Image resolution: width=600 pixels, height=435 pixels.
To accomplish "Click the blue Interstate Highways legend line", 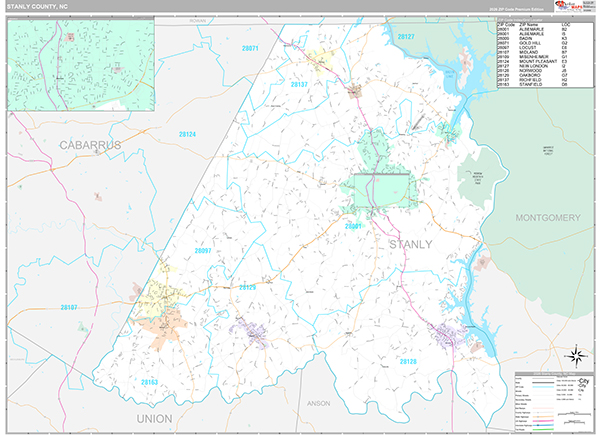I will (543, 425).
